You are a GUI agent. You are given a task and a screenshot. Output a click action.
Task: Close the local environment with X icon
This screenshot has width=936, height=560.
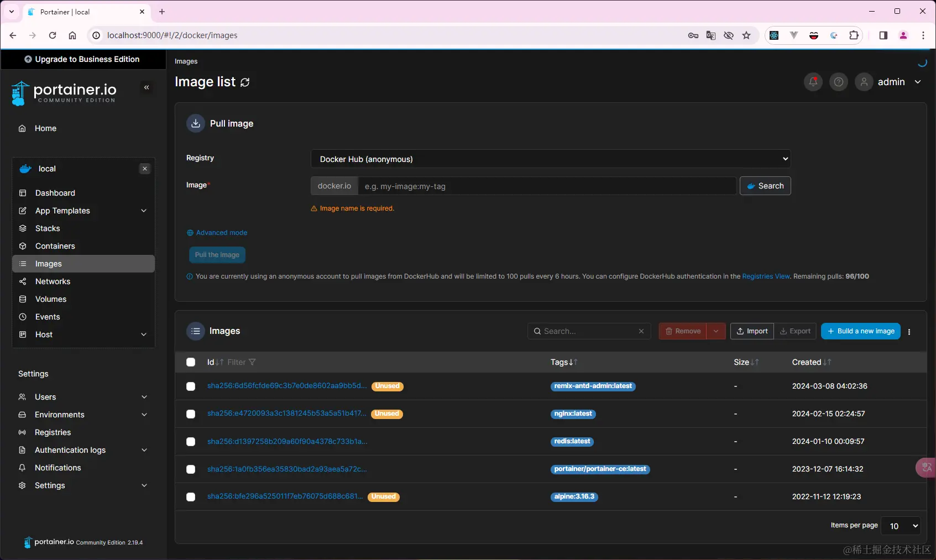point(145,169)
